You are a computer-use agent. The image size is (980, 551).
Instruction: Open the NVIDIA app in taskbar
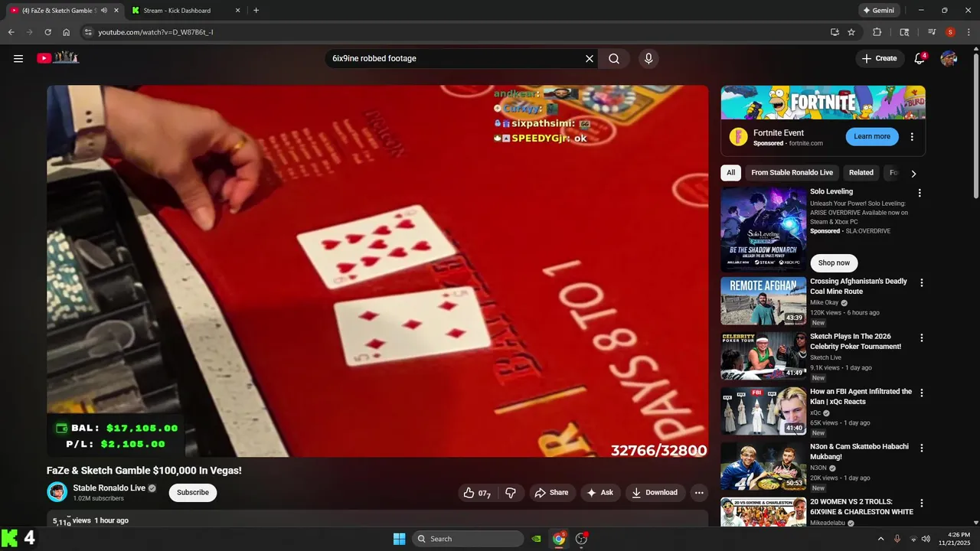537,539
